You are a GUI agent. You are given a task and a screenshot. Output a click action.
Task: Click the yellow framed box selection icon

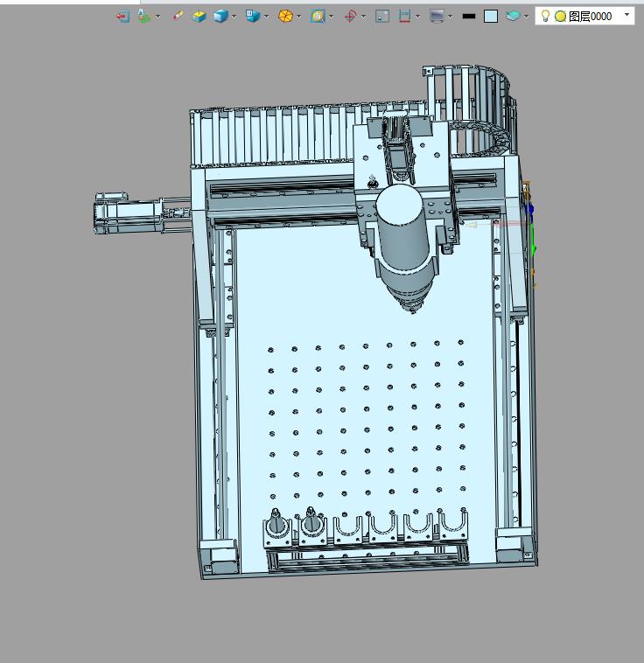point(318,16)
